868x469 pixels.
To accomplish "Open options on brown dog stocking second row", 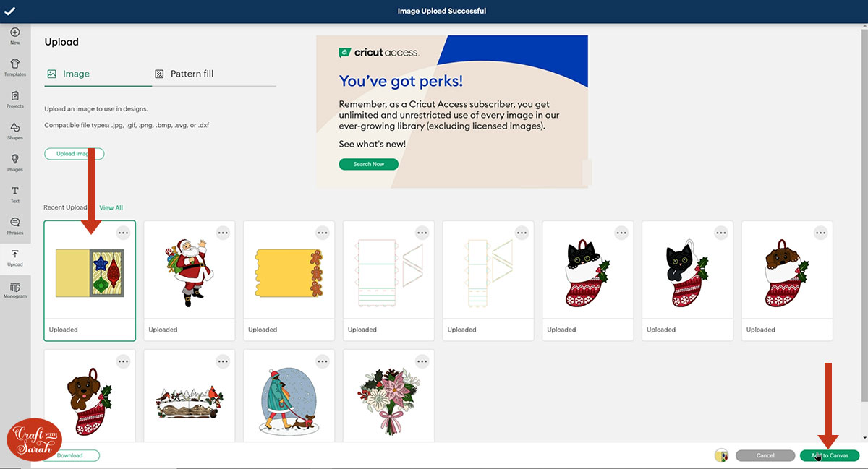I will point(123,361).
